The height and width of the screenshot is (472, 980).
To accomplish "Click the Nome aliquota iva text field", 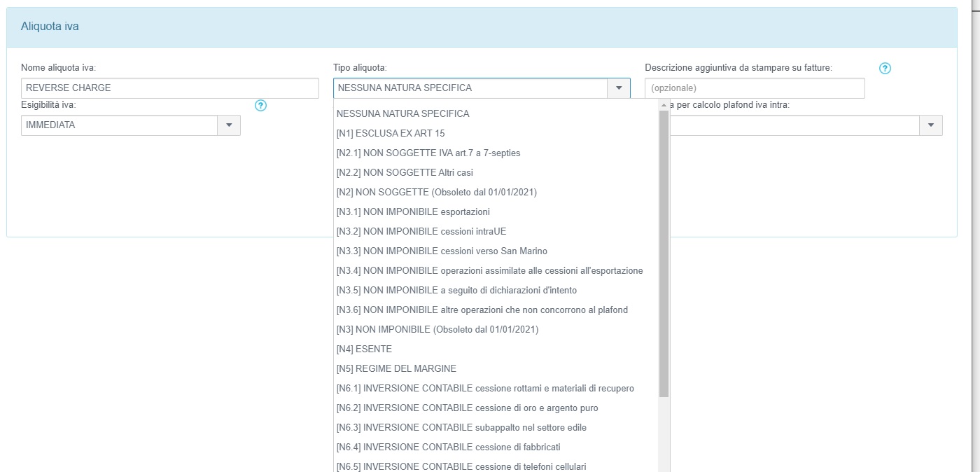I will tap(169, 88).
